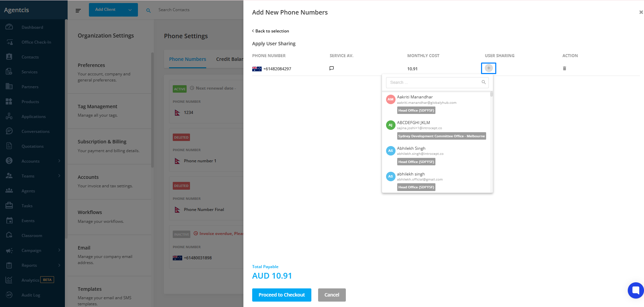644x307 pixels.
Task: Open Audit Log sidebar icon
Action: tap(9, 295)
